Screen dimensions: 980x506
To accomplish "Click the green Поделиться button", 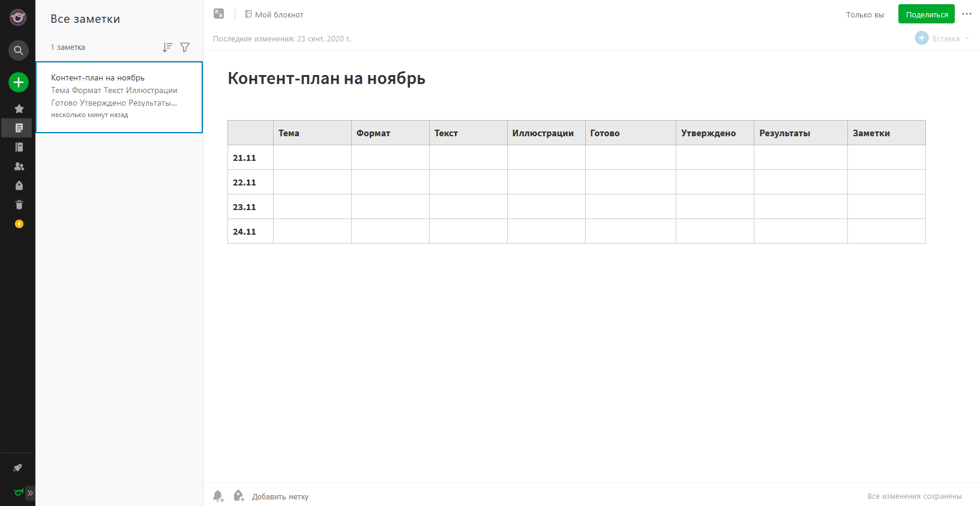I will click(x=926, y=14).
